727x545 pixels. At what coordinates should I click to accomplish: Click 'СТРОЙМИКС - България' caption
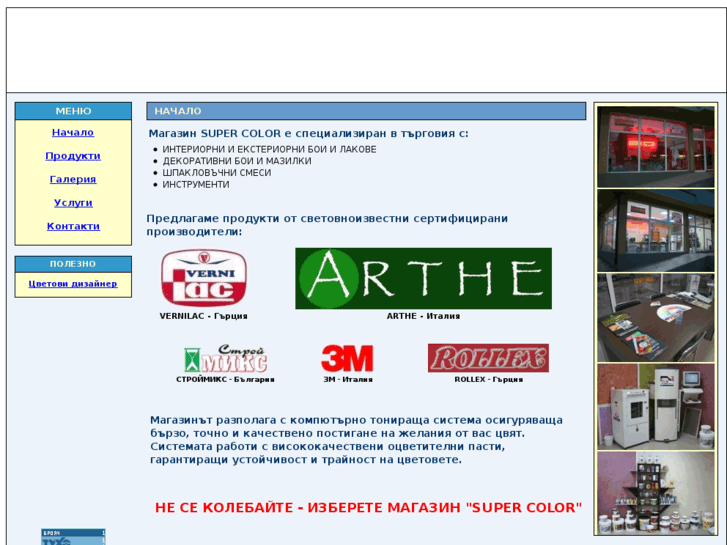click(225, 379)
